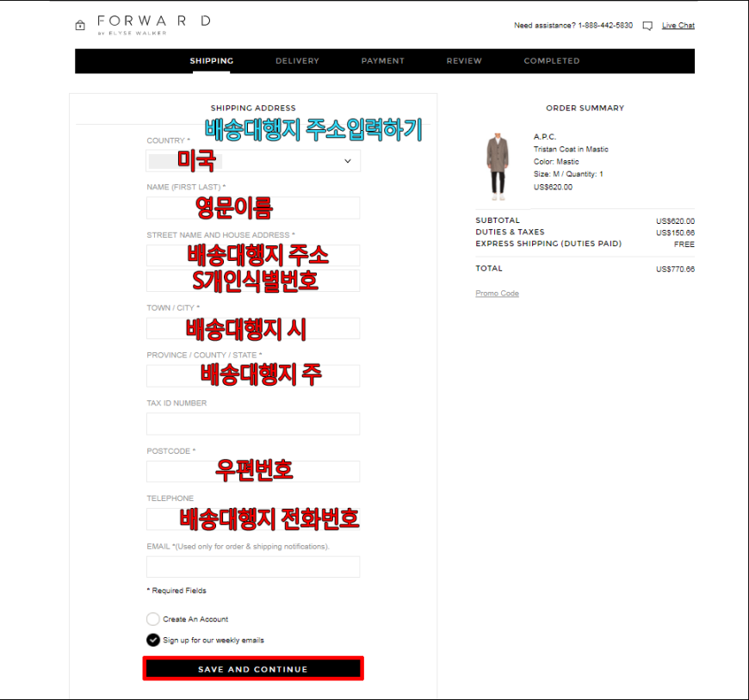Click the Name (First Last) field
The height and width of the screenshot is (700, 749).
click(x=253, y=208)
